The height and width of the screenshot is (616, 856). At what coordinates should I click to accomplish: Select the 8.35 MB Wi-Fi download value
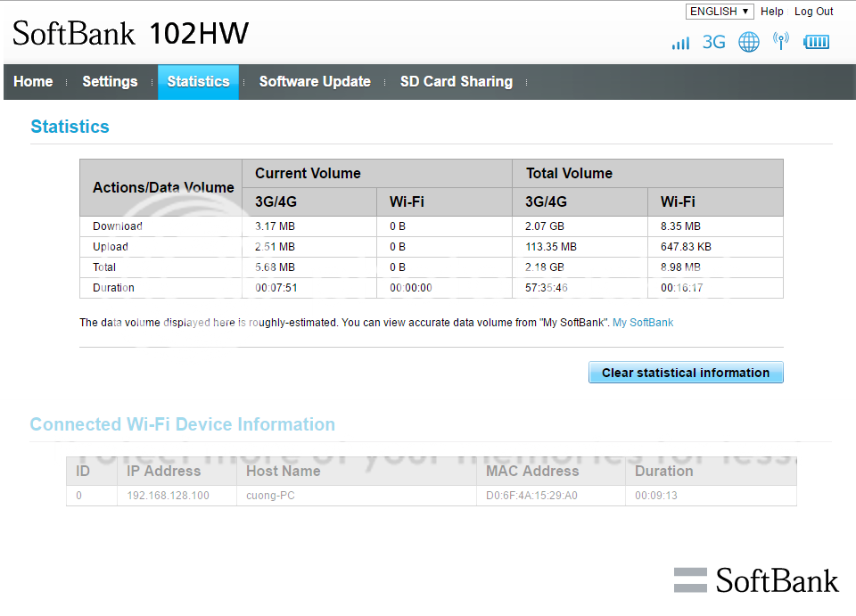point(680,226)
